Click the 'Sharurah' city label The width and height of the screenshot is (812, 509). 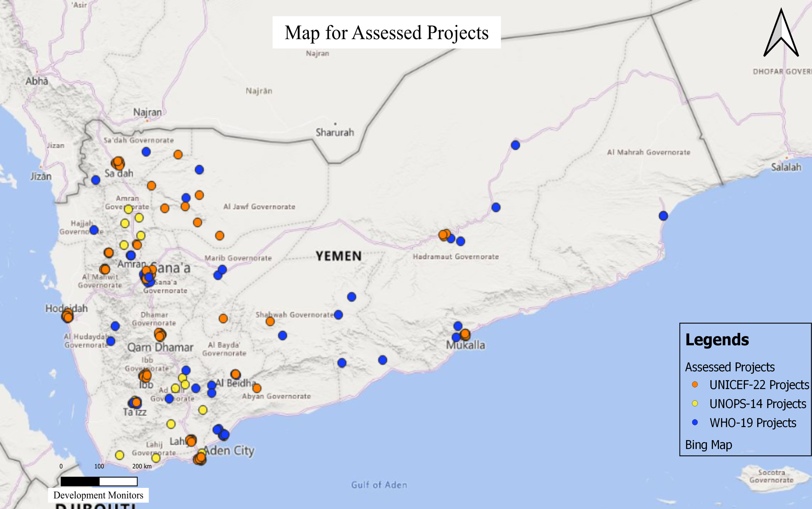[335, 132]
